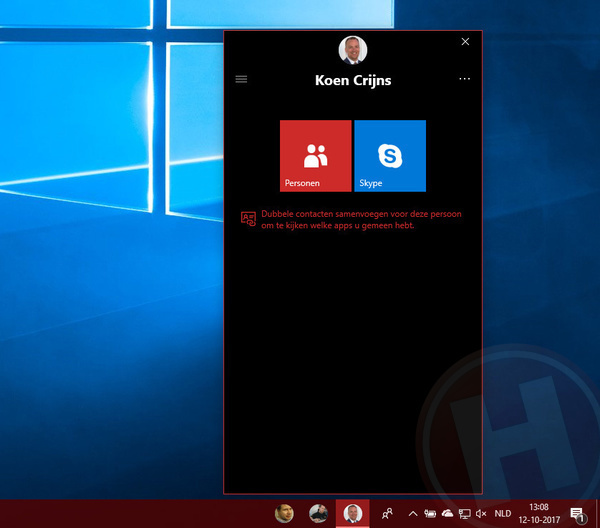
Task: Open the People button on taskbar
Action: coord(387,513)
